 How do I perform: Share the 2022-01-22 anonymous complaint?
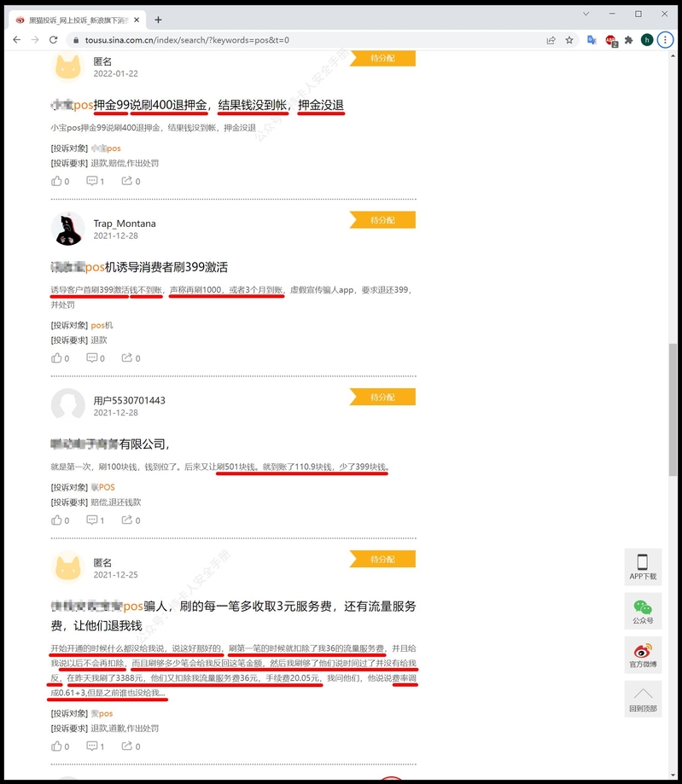[131, 181]
